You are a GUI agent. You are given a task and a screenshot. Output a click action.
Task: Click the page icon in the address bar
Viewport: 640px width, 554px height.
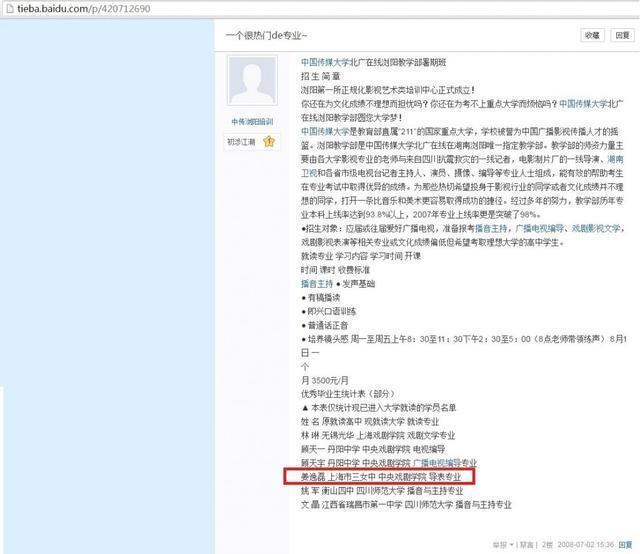click(10, 8)
